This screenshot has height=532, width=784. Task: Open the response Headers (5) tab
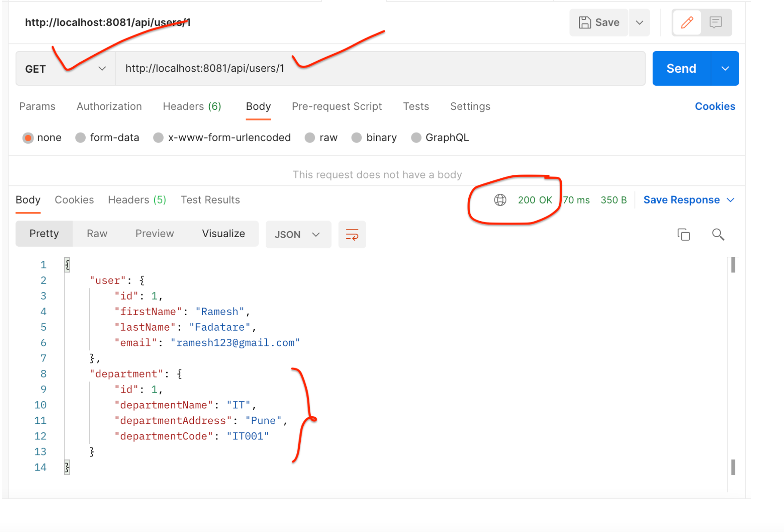tap(137, 200)
